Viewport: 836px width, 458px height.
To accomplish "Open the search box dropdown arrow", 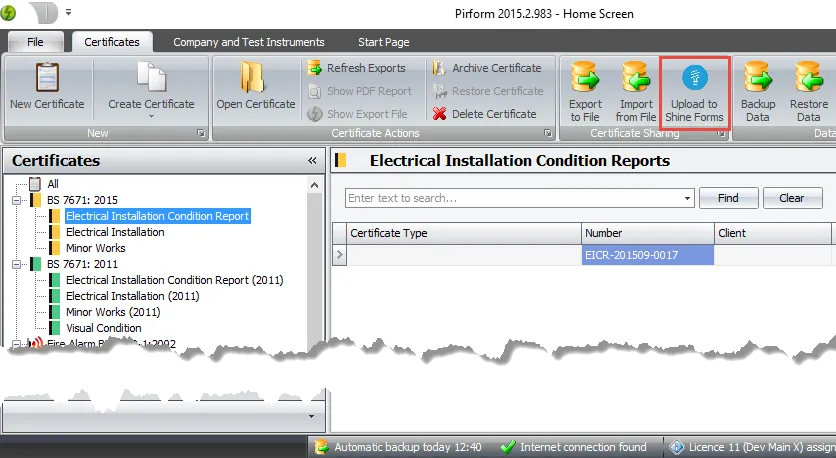I will coord(687,198).
